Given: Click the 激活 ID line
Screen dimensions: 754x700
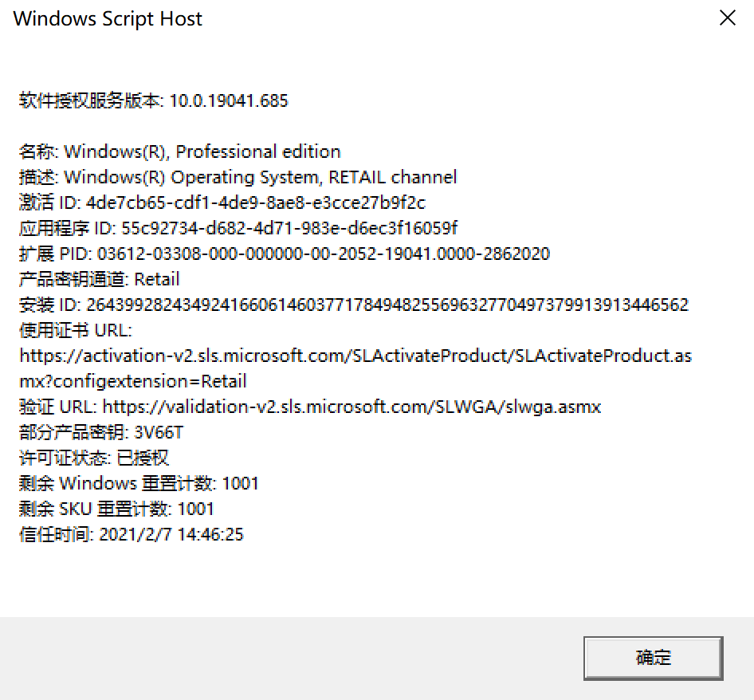Looking at the screenshot, I should [x=222, y=203].
